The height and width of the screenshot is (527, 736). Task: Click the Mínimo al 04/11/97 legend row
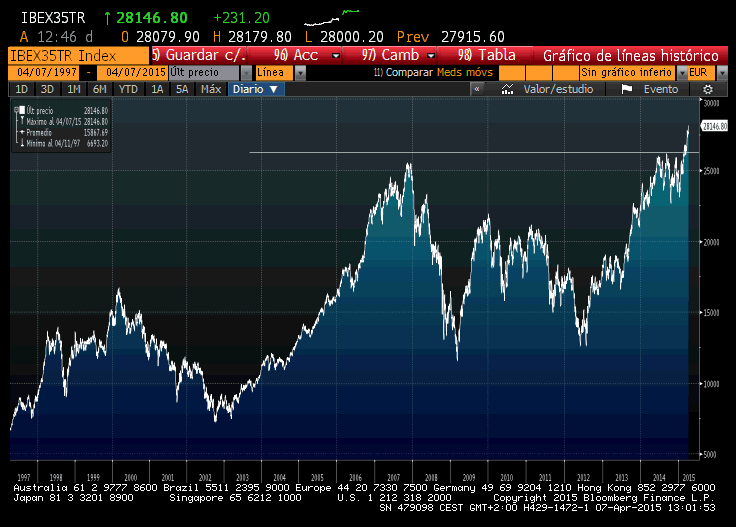[64, 144]
